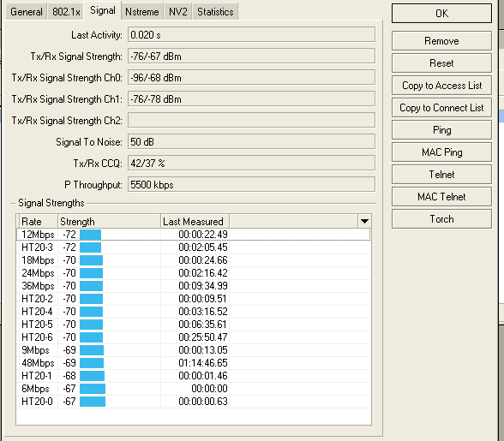Select the 36Mbps rate row
This screenshot has width=504, height=441.
point(194,286)
